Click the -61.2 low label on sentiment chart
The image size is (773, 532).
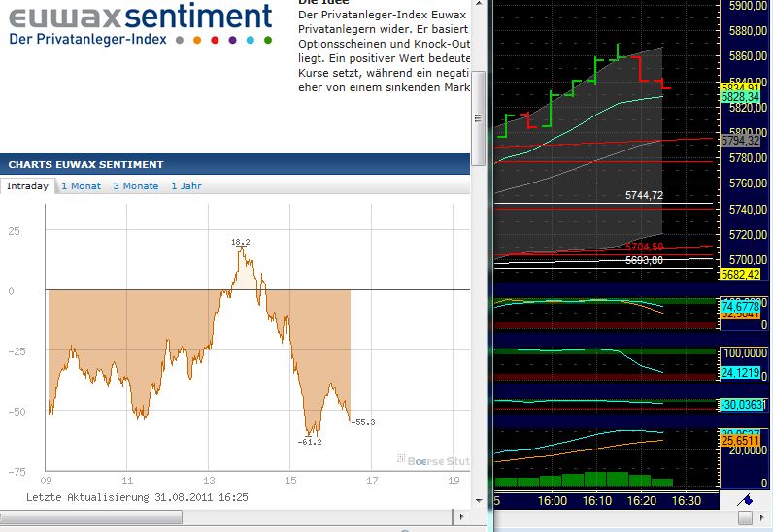click(310, 442)
